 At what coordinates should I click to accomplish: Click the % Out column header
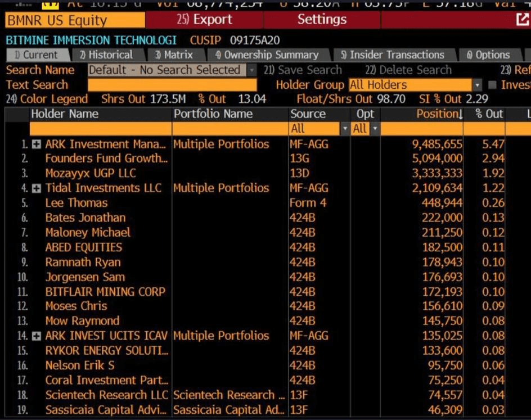point(489,114)
